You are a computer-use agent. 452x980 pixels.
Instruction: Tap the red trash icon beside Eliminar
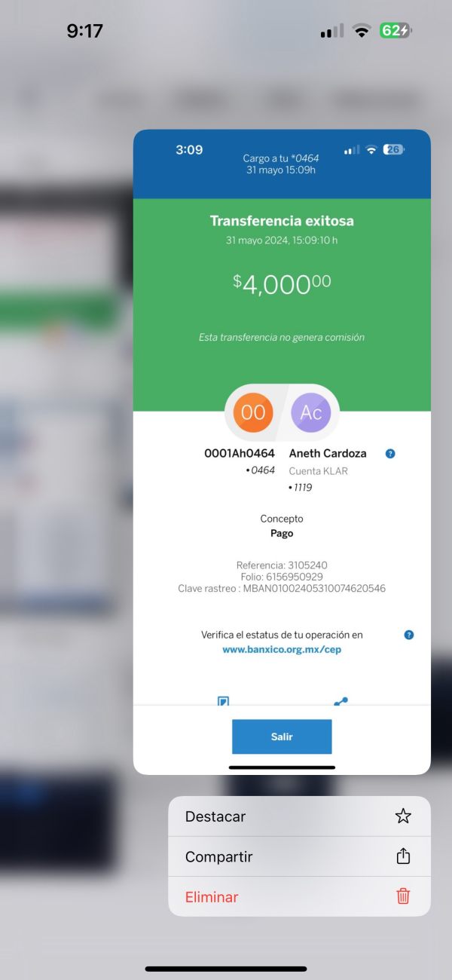pyautogui.click(x=403, y=896)
